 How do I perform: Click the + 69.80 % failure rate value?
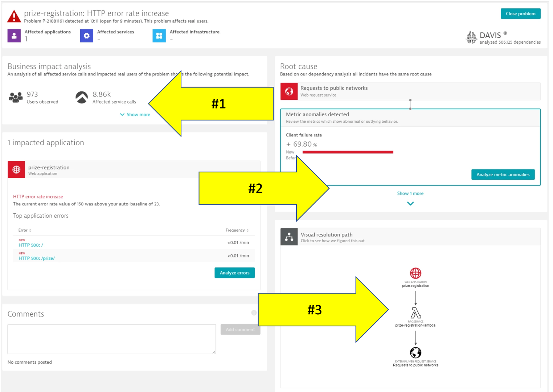point(302,144)
